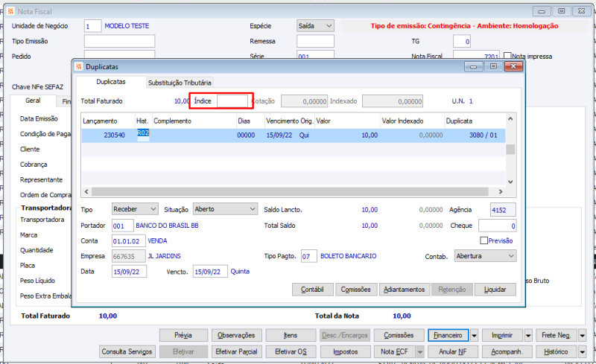Expand the arrow beside Histórico button
Viewport: 596px width, 364px height.
click(583, 352)
